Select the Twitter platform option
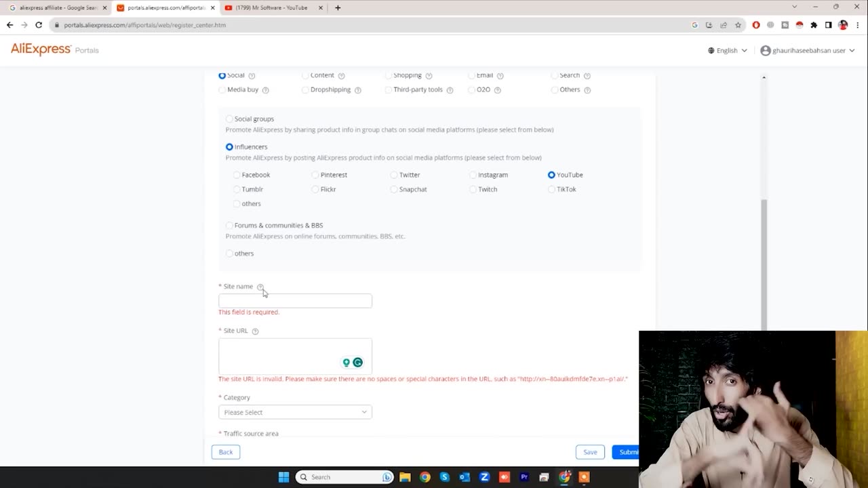 click(x=394, y=175)
